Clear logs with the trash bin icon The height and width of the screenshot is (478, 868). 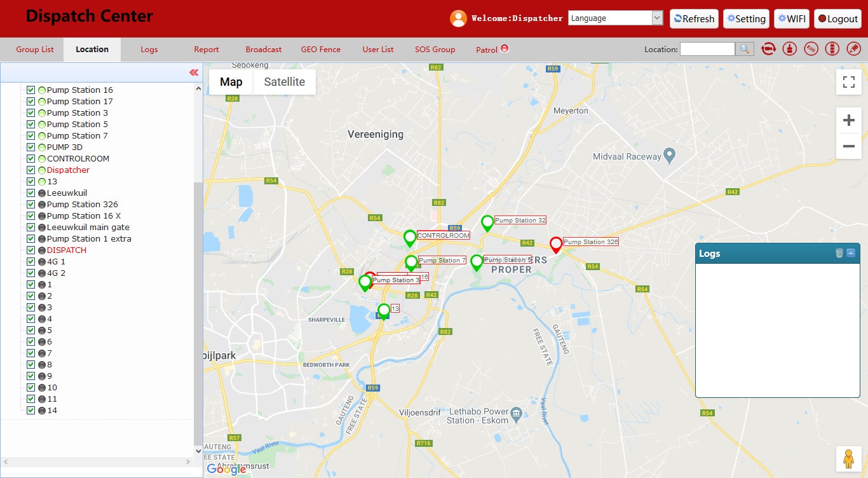[839, 253]
